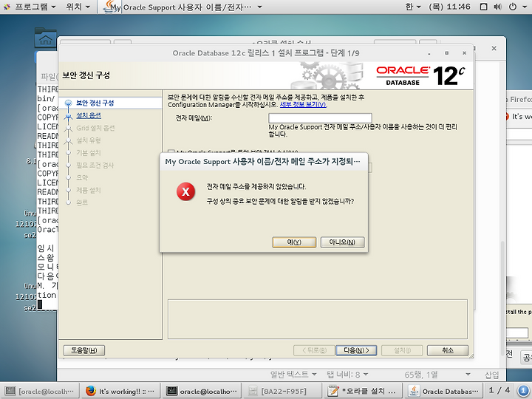Click the Firefox icon in taskbar
The height and width of the screenshot is (399, 532).
click(91, 391)
